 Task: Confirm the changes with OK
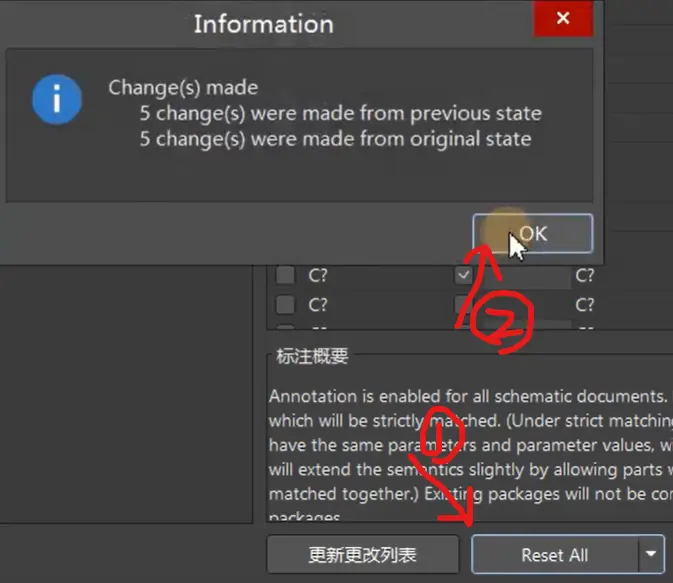pos(532,233)
